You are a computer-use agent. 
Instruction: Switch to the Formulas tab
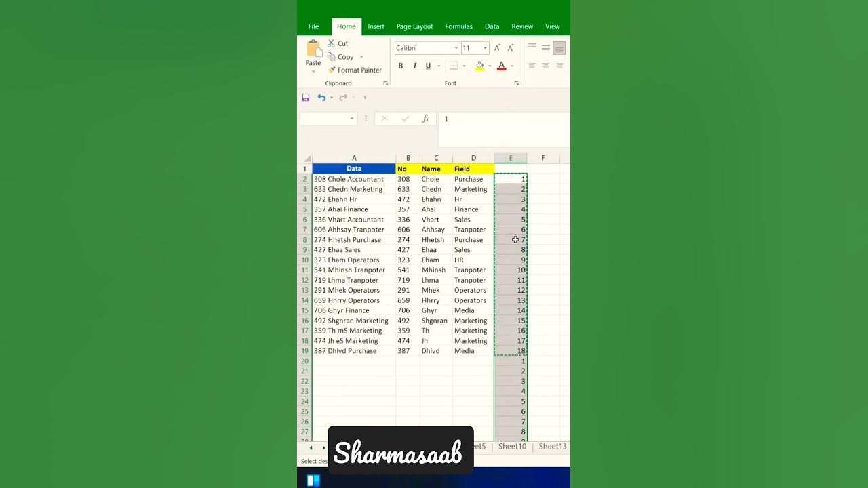[x=459, y=26]
